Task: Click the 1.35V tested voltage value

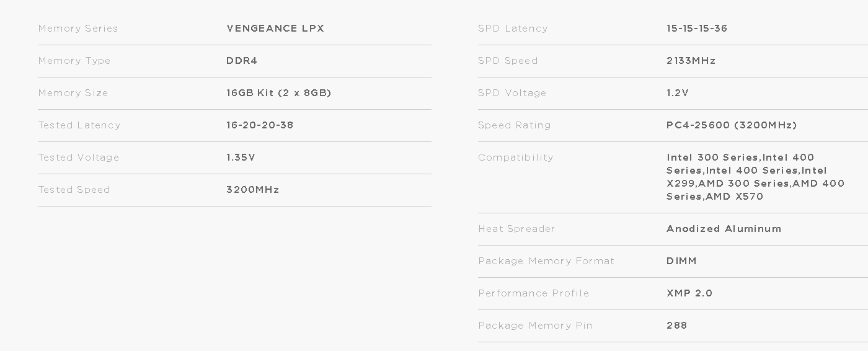Action: pyautogui.click(x=241, y=158)
